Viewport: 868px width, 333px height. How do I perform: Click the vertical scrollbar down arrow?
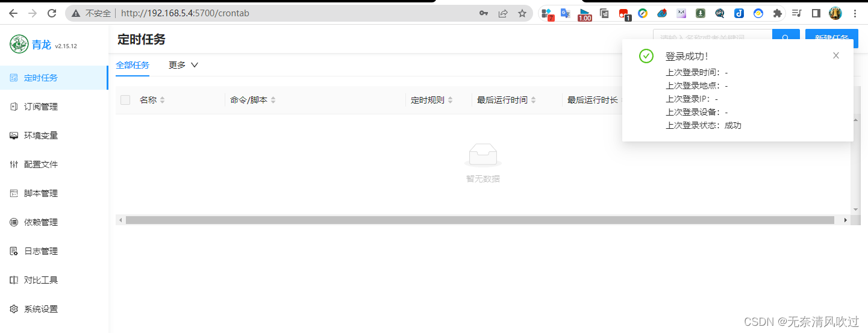coord(856,209)
